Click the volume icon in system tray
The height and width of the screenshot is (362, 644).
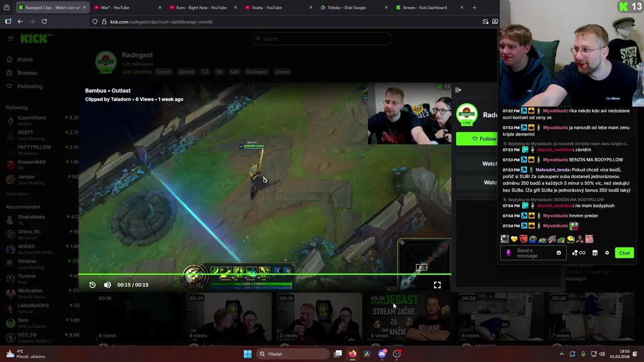coord(602,354)
